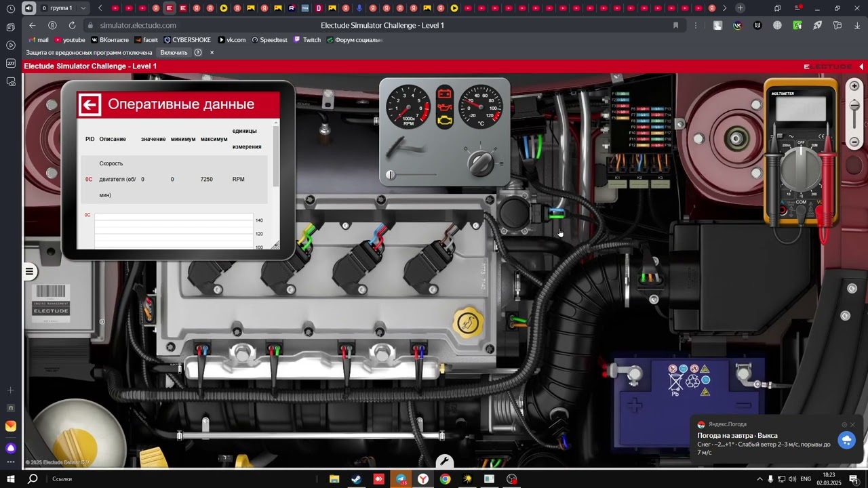Click the simulator.electude.com address bar
Image resolution: width=868 pixels, height=488 pixels.
138,25
